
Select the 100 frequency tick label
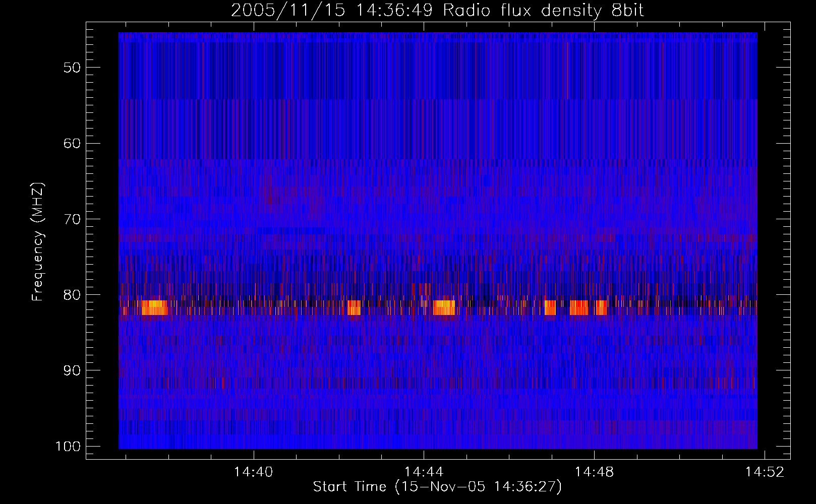pos(68,447)
